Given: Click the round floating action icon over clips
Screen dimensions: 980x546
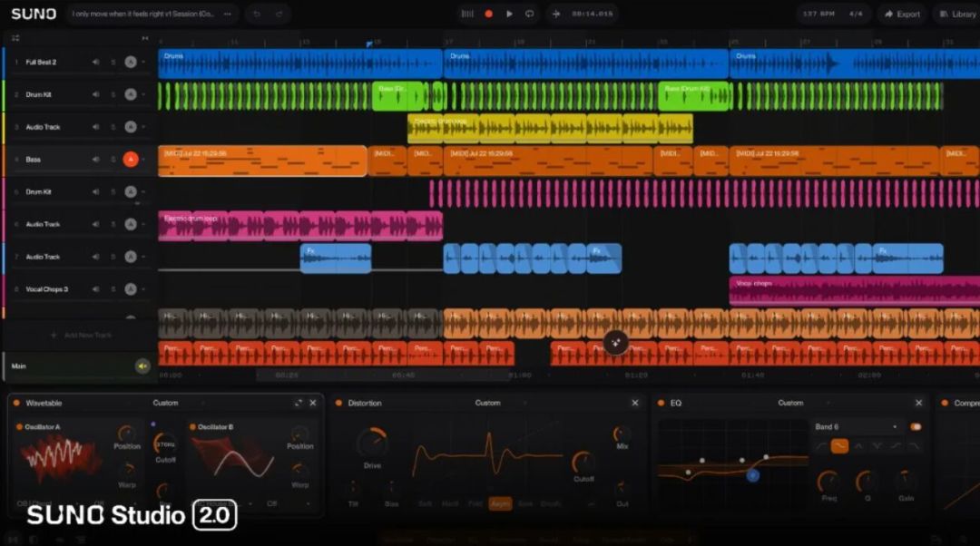Looking at the screenshot, I should (x=615, y=342).
